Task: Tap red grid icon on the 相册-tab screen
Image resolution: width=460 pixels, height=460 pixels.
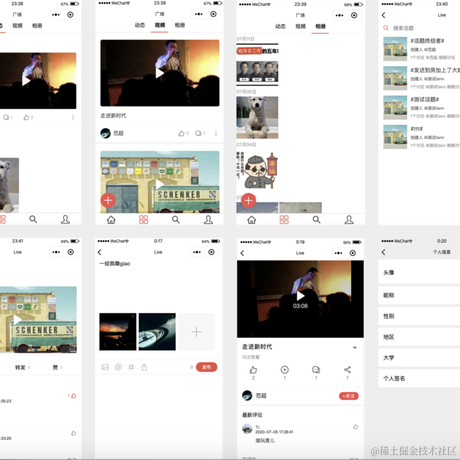Action: pyautogui.click(x=284, y=220)
